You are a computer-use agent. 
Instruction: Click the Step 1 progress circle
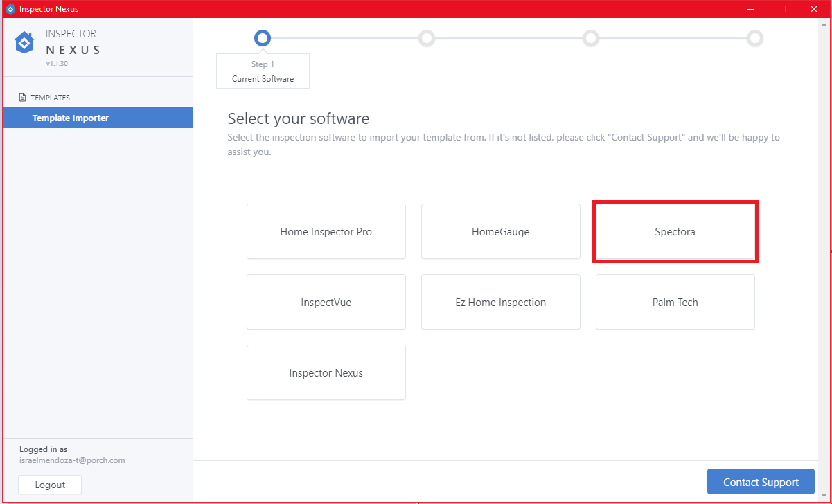tap(263, 38)
